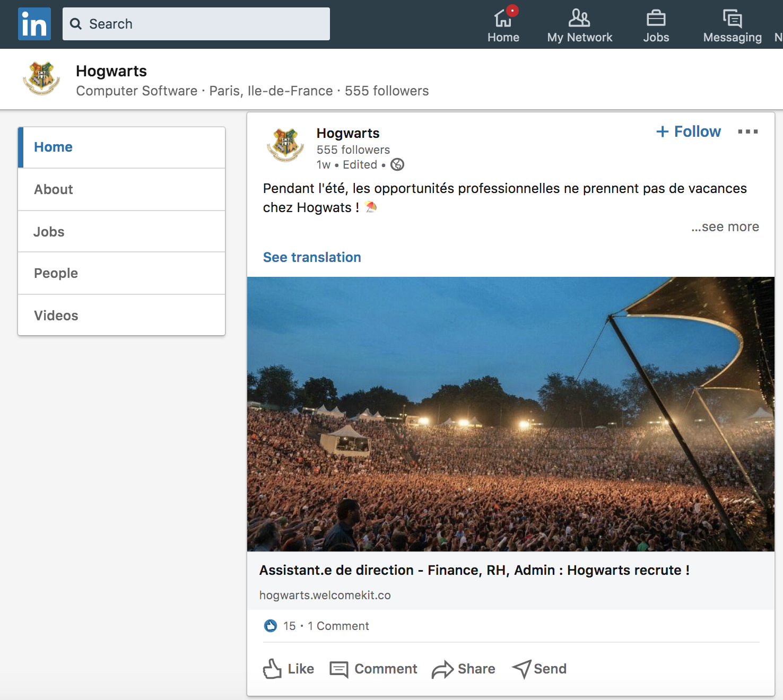Comment on the Hogwarts post
Screen dimensions: 783x700
[373, 669]
